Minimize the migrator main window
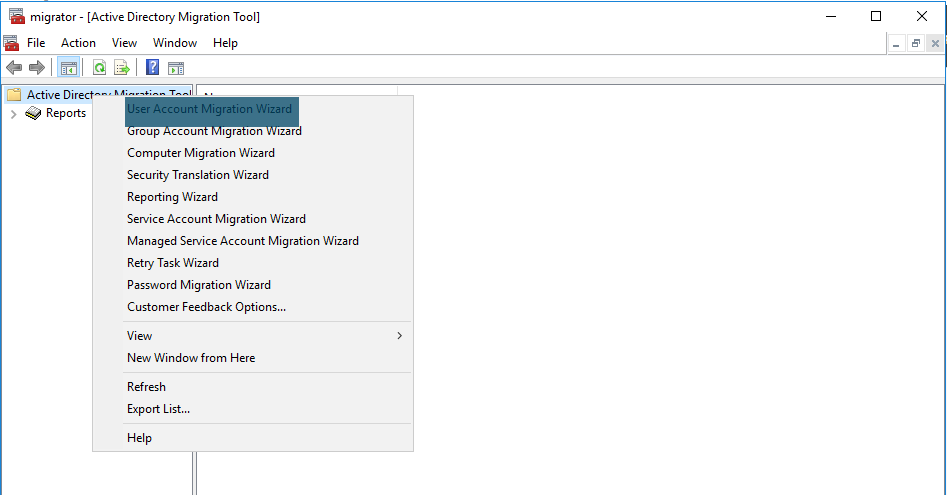Viewport: 947px width, 496px height. [831, 16]
